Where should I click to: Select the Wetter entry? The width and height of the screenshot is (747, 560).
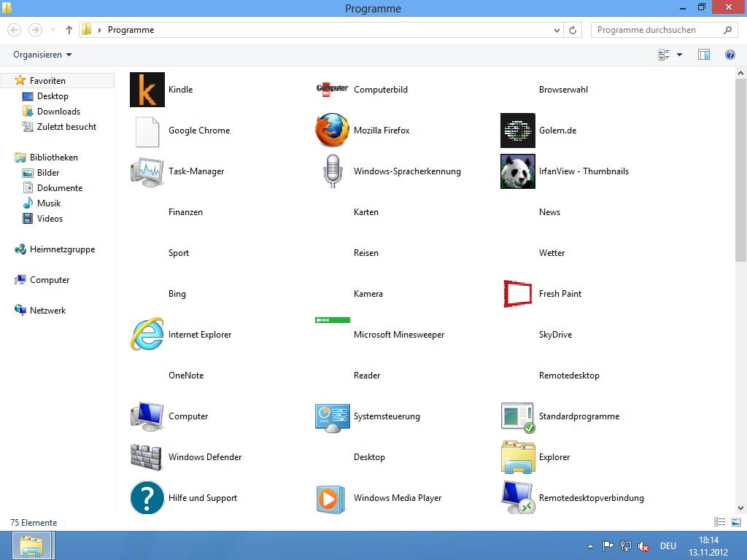(551, 253)
